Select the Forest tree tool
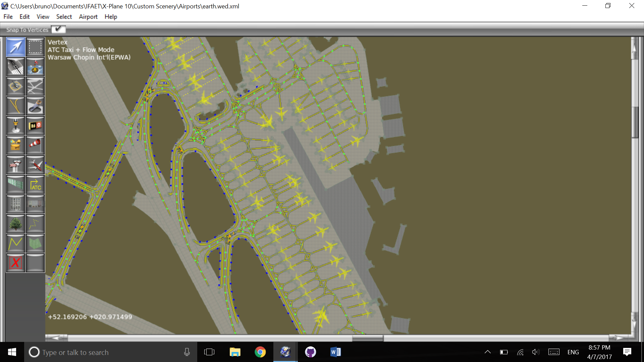This screenshot has width=644, height=362. pyautogui.click(x=15, y=224)
